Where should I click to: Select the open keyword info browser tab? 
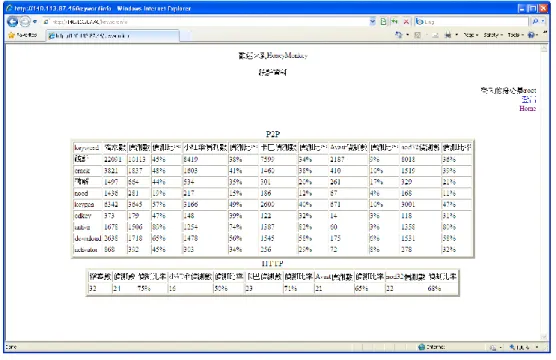coord(113,35)
